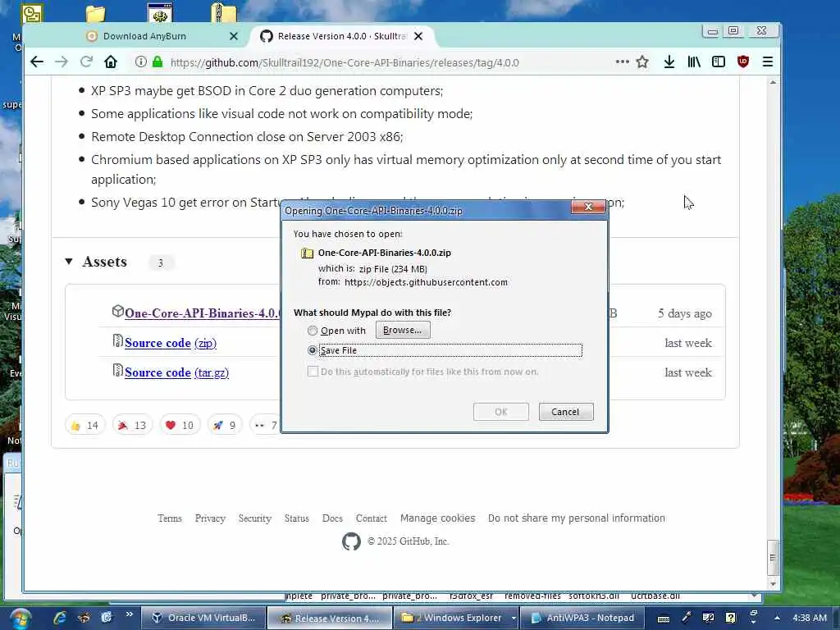Click the green padlock security icon
This screenshot has width=840, height=630.
pos(157,62)
